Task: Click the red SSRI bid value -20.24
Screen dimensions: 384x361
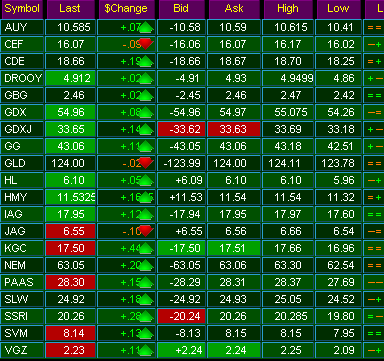Action: click(182, 316)
